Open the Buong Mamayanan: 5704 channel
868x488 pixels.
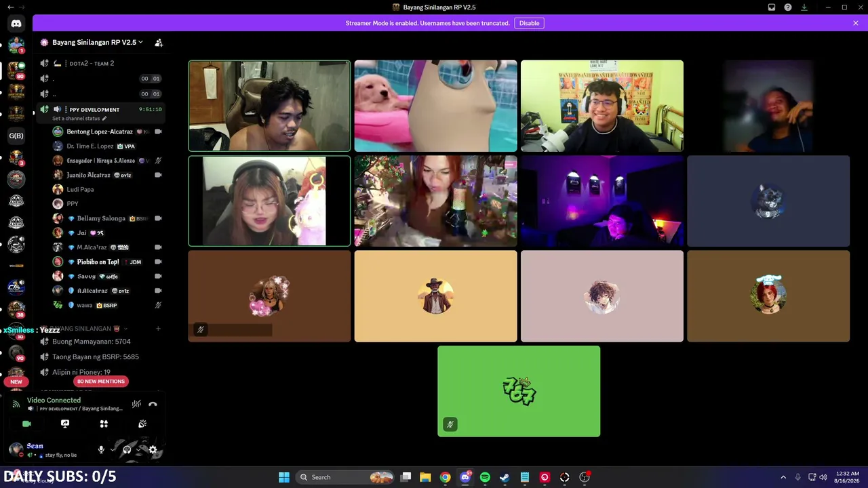tap(100, 342)
